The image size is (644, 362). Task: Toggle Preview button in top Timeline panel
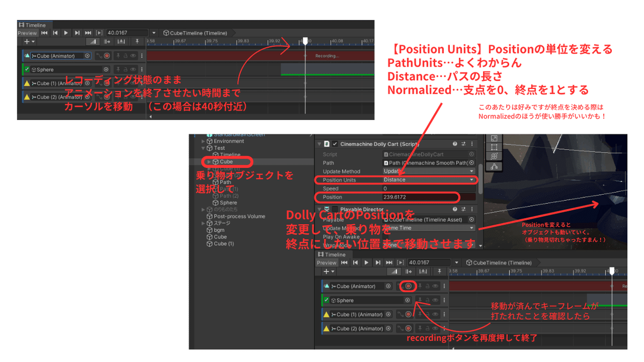click(x=27, y=33)
